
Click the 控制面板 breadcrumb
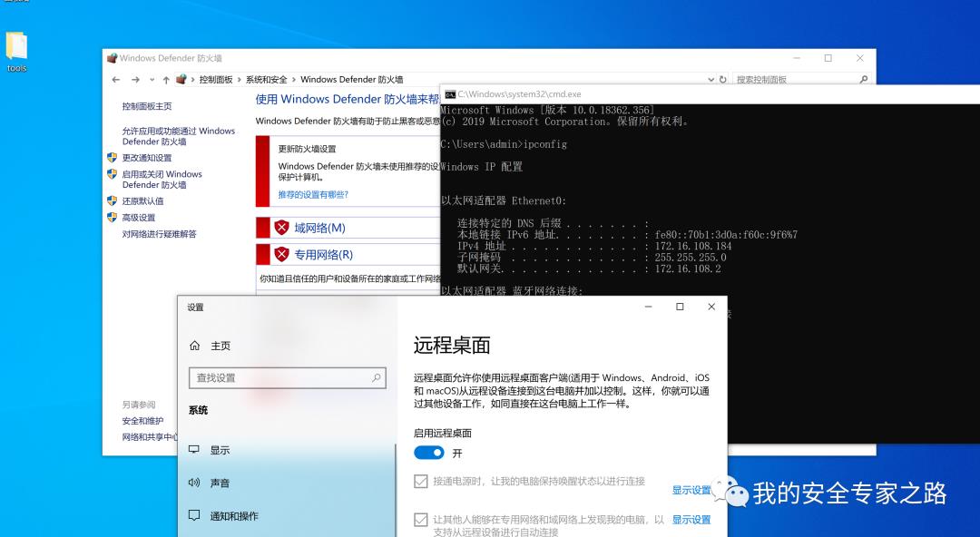(x=216, y=80)
